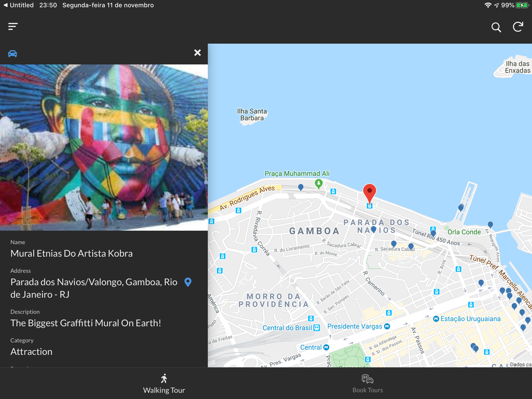Tap blue pin on Av. Rodrigues Alves
Screen dimensions: 532x399
pos(301,187)
